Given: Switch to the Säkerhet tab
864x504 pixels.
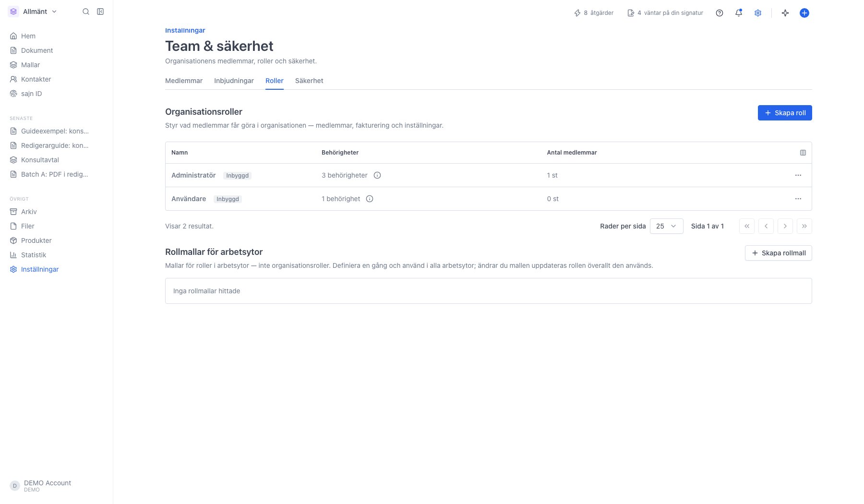Looking at the screenshot, I should click(309, 81).
